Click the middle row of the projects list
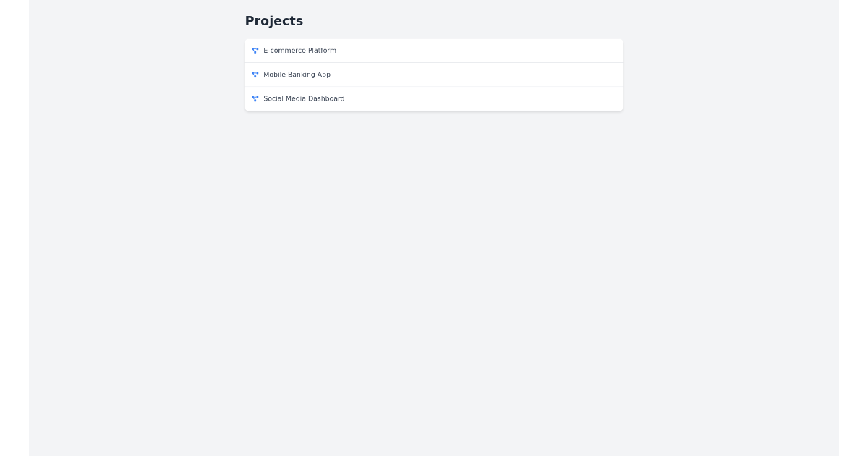 click(x=434, y=74)
